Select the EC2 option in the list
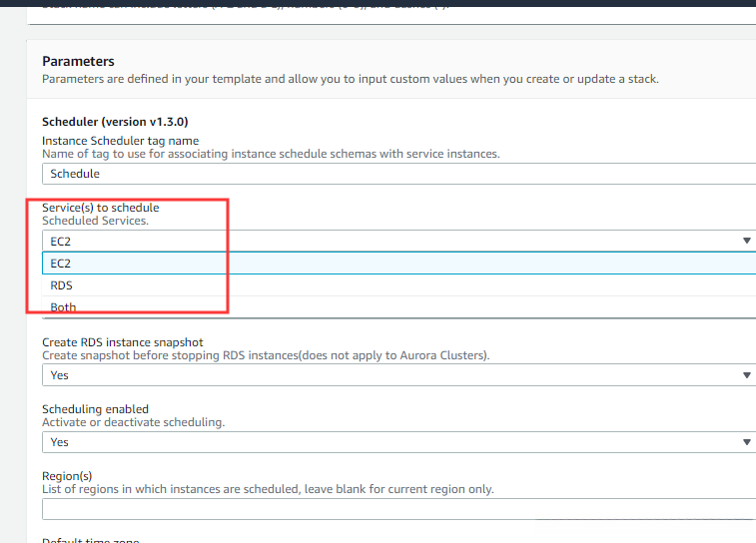 tap(62, 264)
